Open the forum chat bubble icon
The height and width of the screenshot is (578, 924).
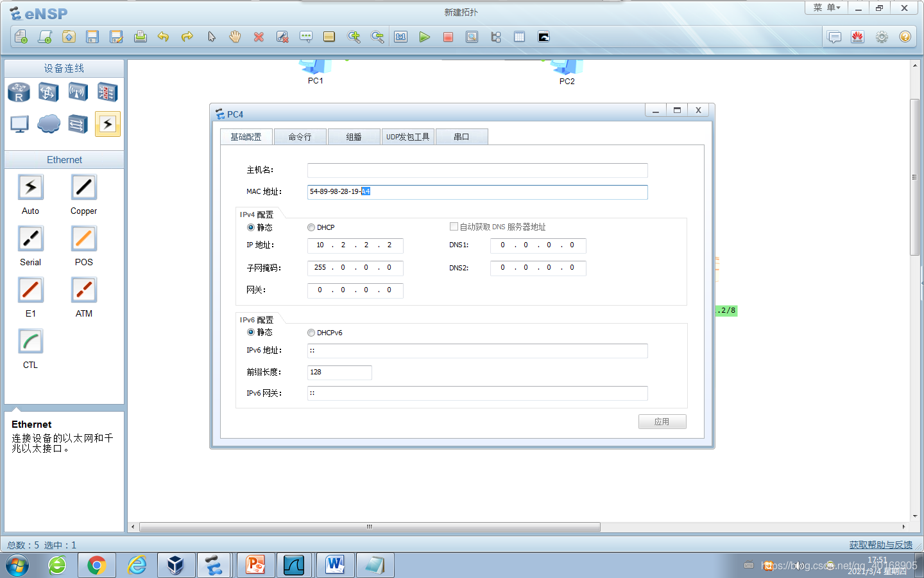tap(834, 37)
